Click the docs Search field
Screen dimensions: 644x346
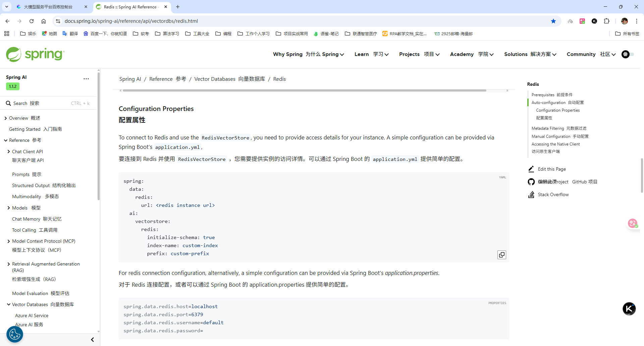tap(40, 103)
